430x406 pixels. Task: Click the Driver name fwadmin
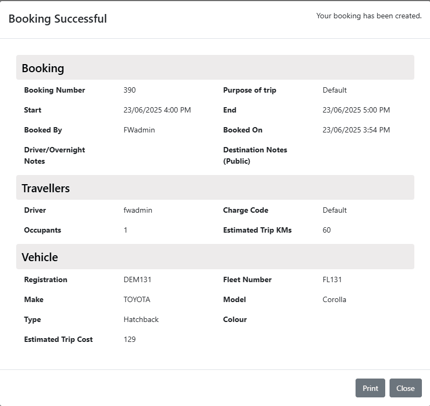tap(138, 210)
